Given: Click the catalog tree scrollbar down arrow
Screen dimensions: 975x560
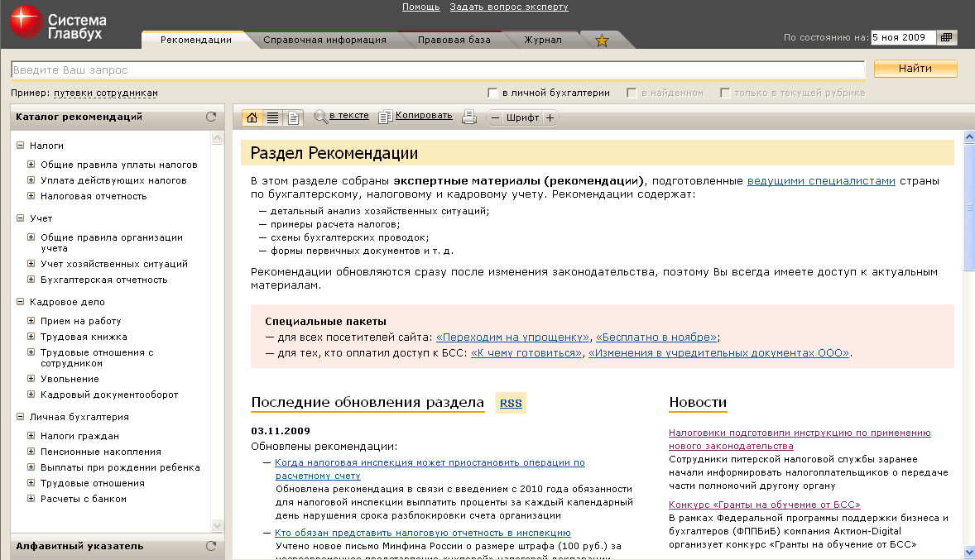Looking at the screenshot, I should tap(217, 525).
